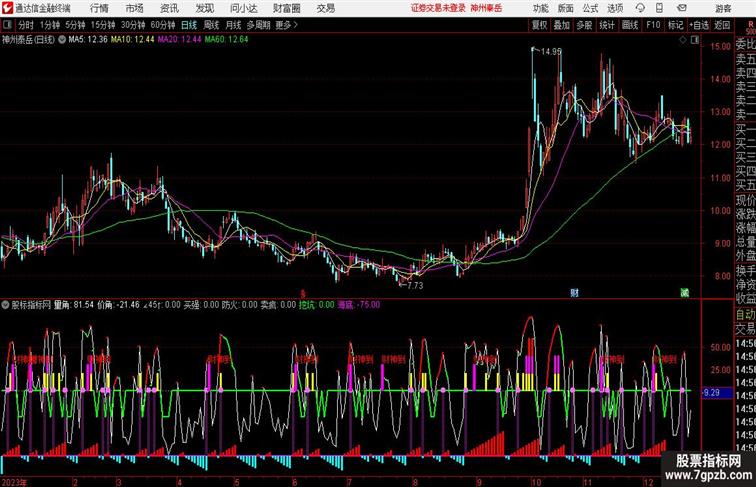
Task: Open the 交易 menu
Action: [325, 8]
